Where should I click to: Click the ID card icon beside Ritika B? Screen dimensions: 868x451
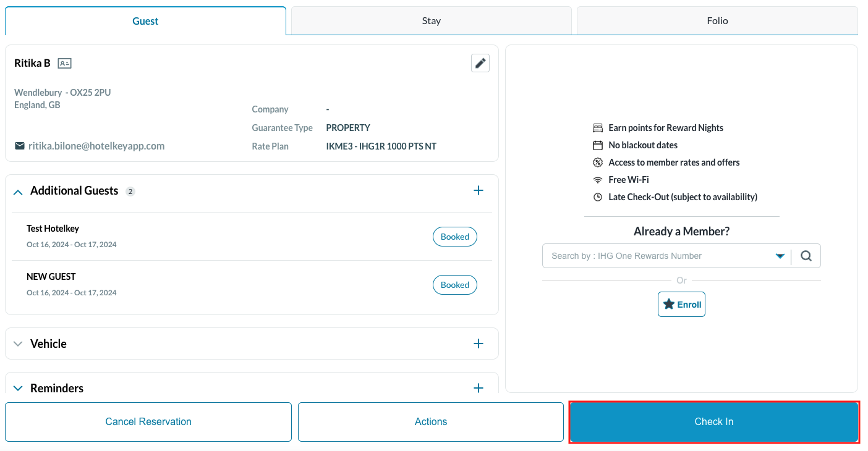coord(64,63)
